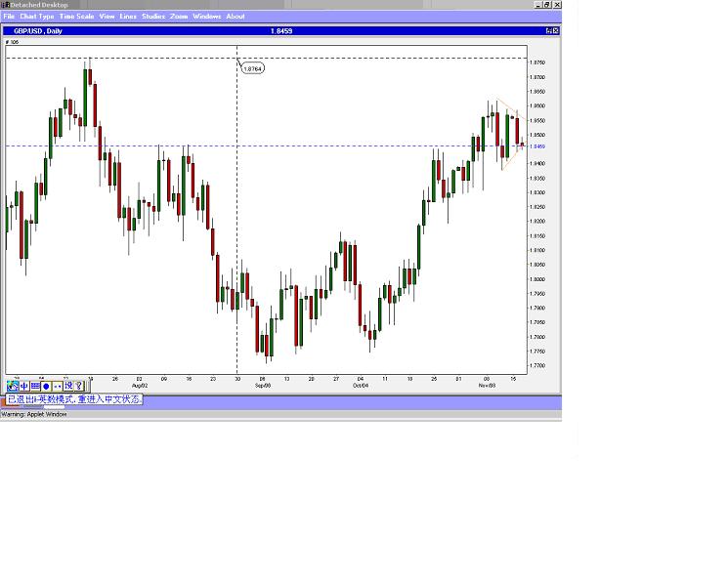Click the 1.8000 price axis label

tap(537, 279)
